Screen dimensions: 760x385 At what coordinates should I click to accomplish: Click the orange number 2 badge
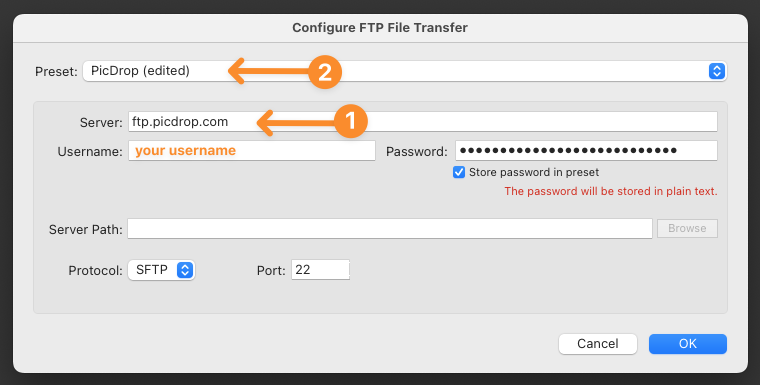(x=325, y=73)
